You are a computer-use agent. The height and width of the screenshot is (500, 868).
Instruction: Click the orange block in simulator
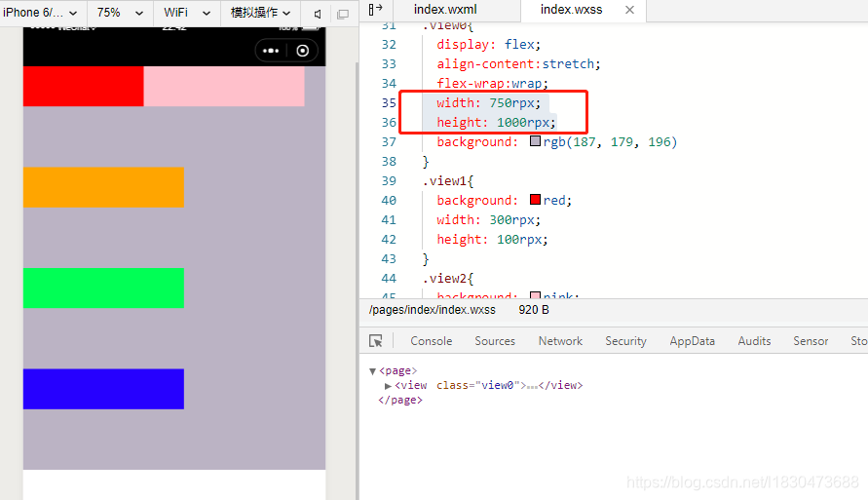(103, 187)
